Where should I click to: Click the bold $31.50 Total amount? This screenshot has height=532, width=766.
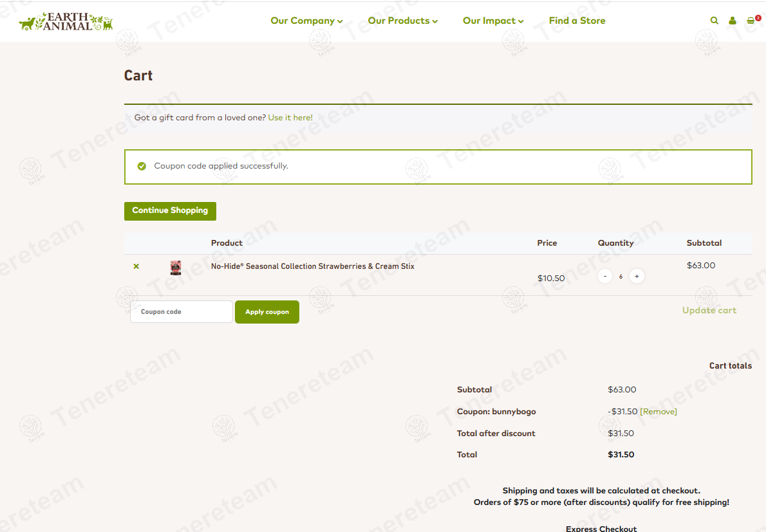(x=621, y=454)
